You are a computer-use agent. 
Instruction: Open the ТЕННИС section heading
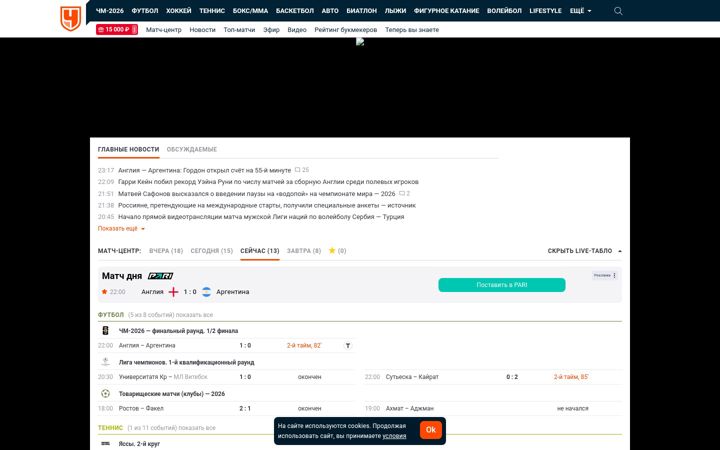[x=110, y=428]
